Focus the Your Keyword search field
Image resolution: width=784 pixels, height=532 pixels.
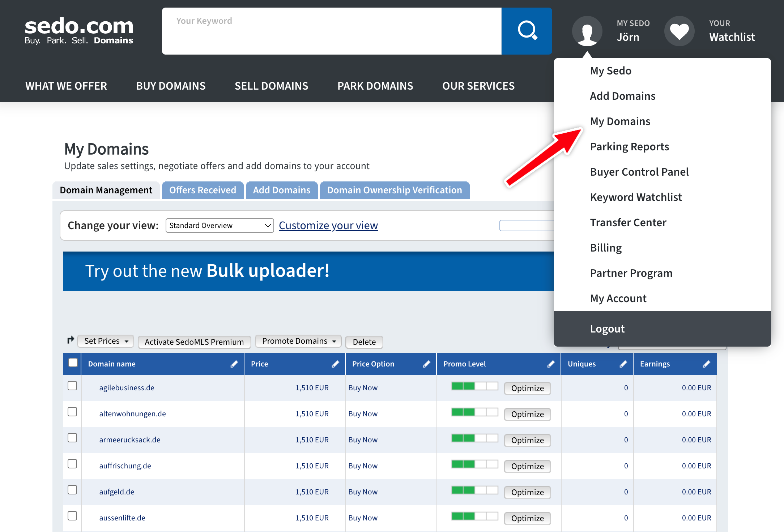coord(332,31)
